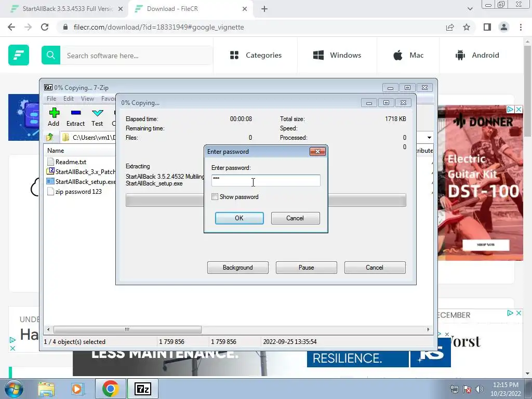532x399 pixels.
Task: Click the horizontal scrollbar left arrow
Action: [48, 329]
